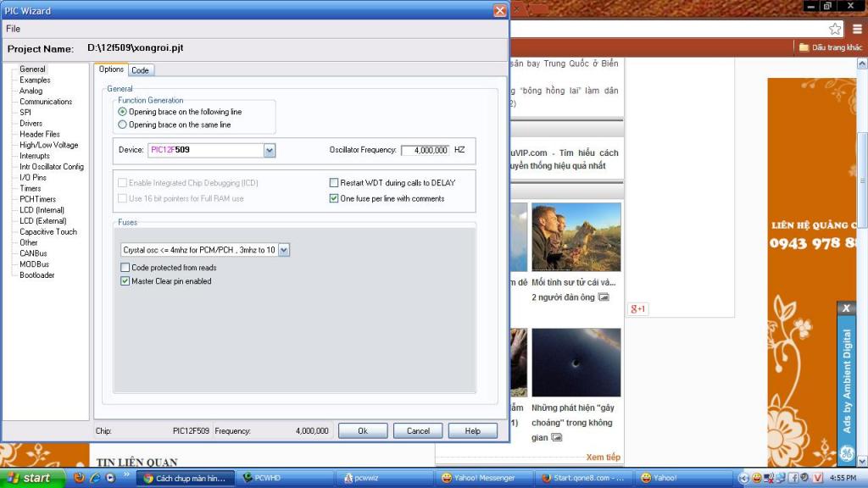
Task: Select LCD (External) in the tree
Action: tap(42, 221)
